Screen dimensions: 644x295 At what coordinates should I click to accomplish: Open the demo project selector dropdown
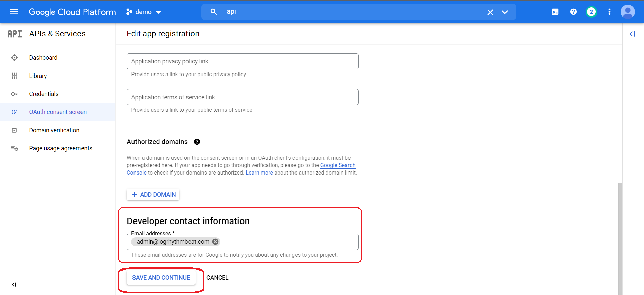tap(144, 12)
